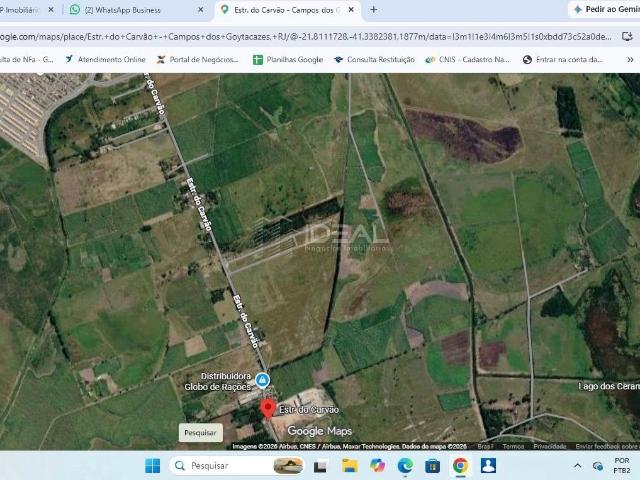
Task: Open a new browser tab
Action: 373,10
